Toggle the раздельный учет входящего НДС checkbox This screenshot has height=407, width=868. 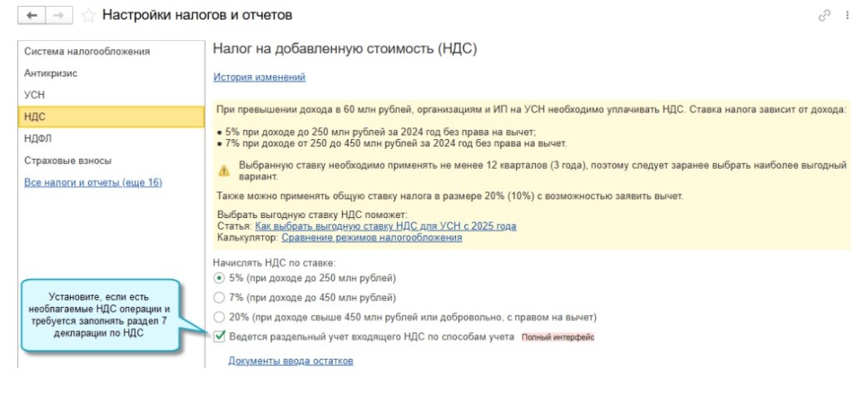click(220, 337)
